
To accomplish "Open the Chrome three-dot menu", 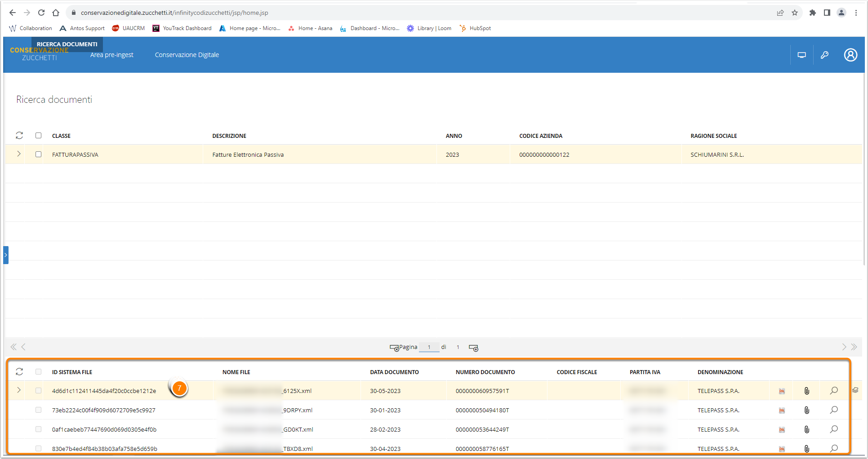I will point(856,13).
